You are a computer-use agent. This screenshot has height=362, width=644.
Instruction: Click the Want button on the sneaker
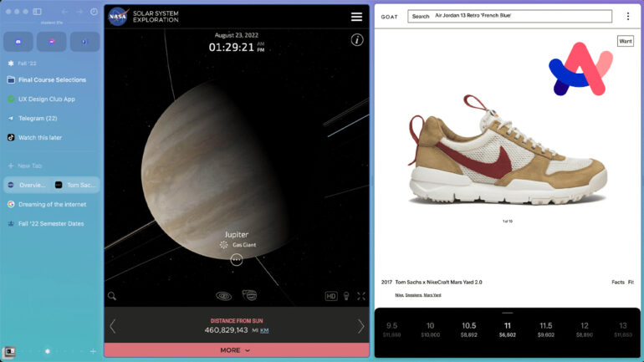point(625,41)
